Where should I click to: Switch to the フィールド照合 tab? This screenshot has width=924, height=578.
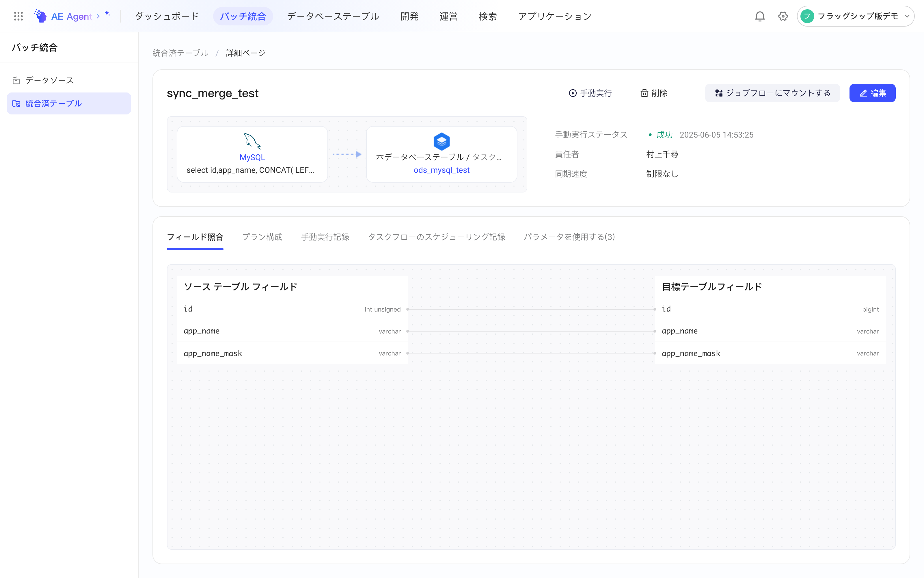[x=195, y=237]
